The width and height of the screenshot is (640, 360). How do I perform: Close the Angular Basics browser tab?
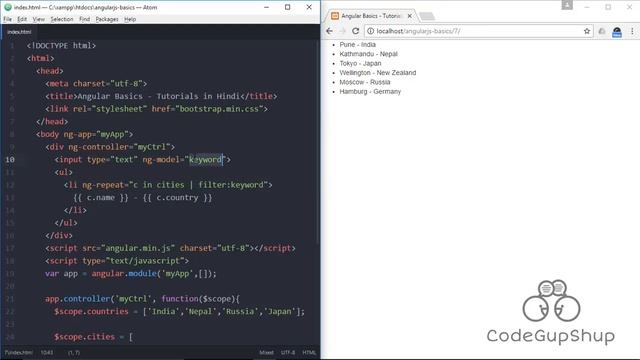tap(409, 16)
